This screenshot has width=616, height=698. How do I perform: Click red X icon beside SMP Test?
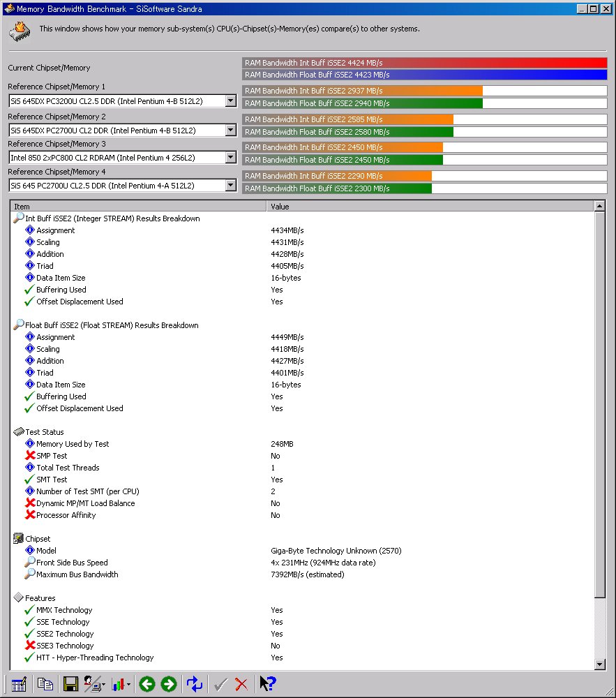[30, 455]
